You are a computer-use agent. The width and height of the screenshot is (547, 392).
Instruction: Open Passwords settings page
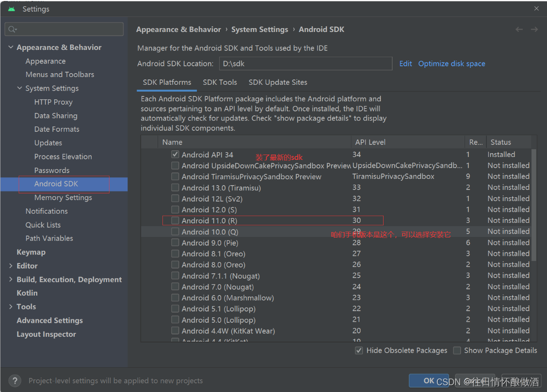coord(51,171)
